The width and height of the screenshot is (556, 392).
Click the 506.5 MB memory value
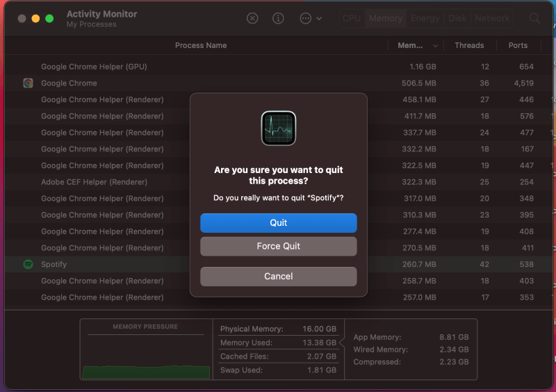click(x=419, y=83)
